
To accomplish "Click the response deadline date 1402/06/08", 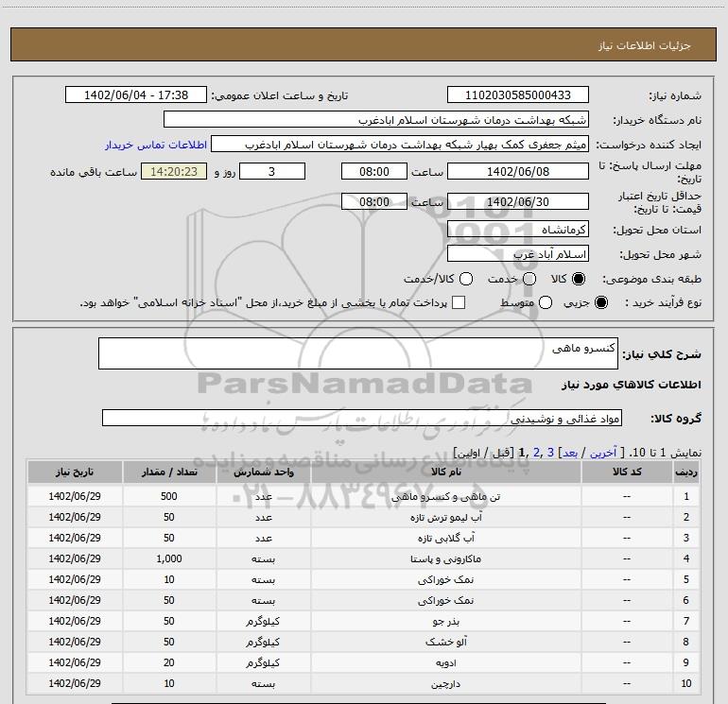I will (x=518, y=171).
